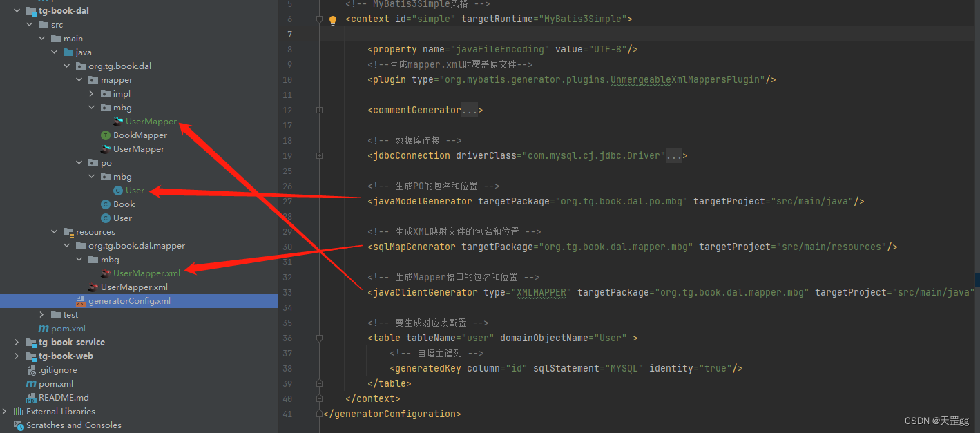Click the tg-book-web module icon
This screenshot has width=980, height=433.
(30, 356)
